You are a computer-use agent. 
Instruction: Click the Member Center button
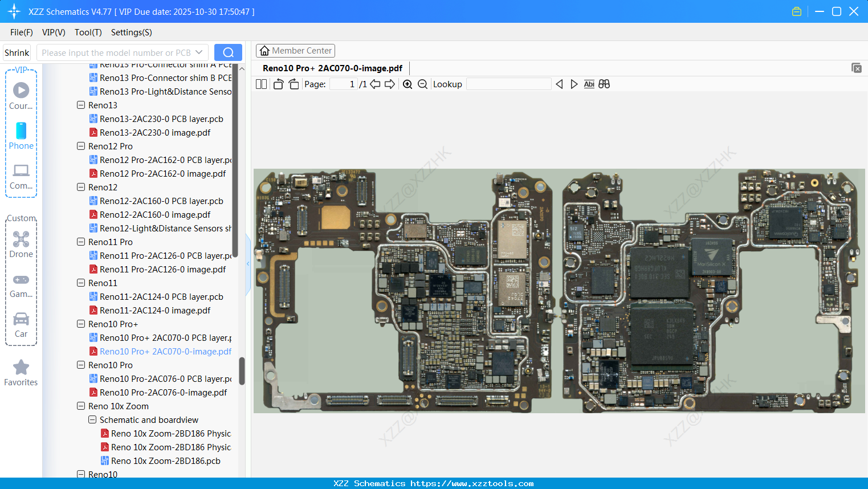[x=295, y=51]
